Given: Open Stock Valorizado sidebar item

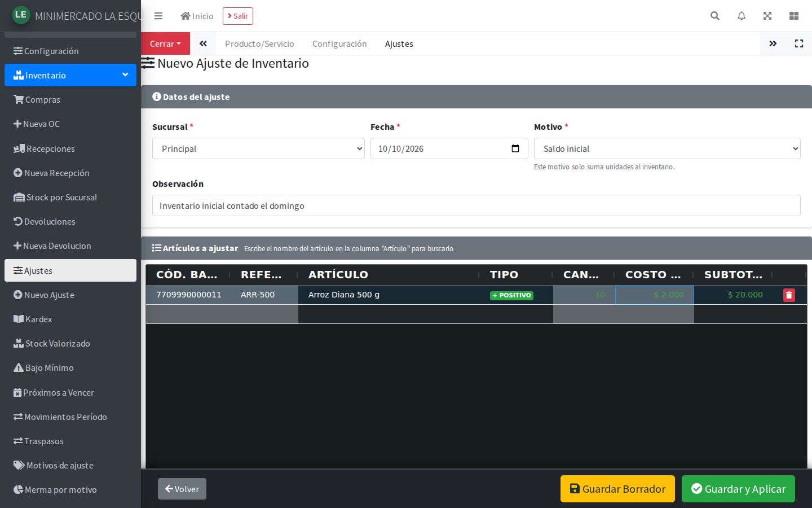Looking at the screenshot, I should [x=70, y=343].
